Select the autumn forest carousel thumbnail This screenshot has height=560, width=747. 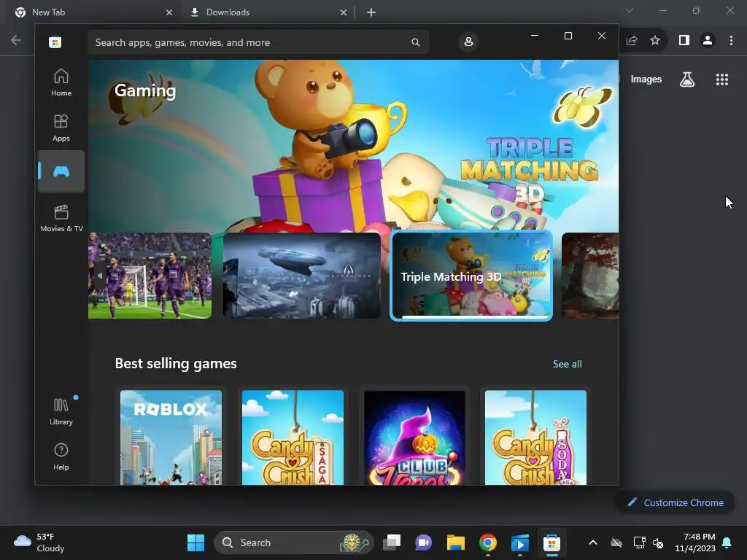tap(590, 275)
